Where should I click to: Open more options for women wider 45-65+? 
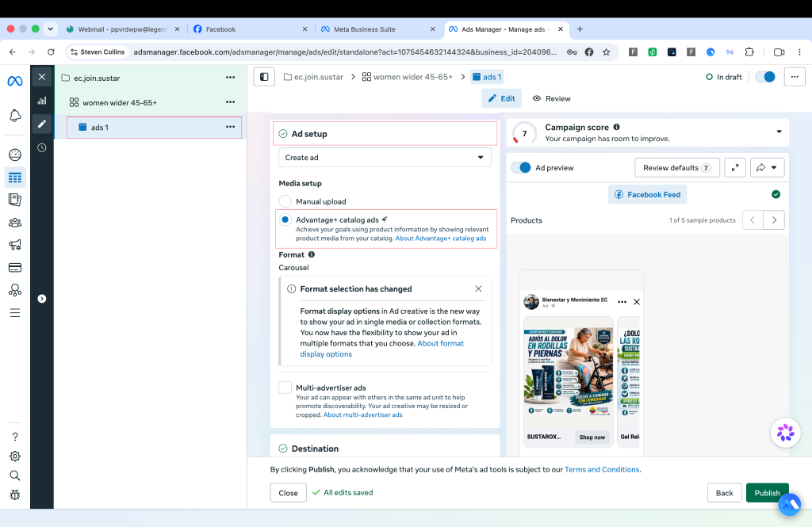[231, 102]
